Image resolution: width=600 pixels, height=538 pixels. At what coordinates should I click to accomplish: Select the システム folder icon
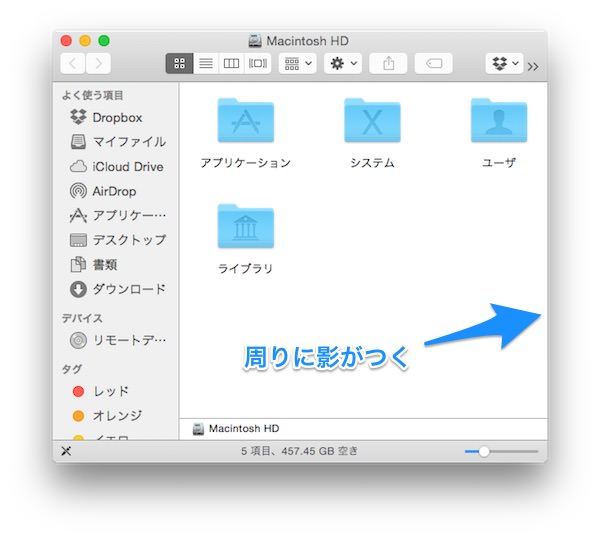tap(372, 120)
